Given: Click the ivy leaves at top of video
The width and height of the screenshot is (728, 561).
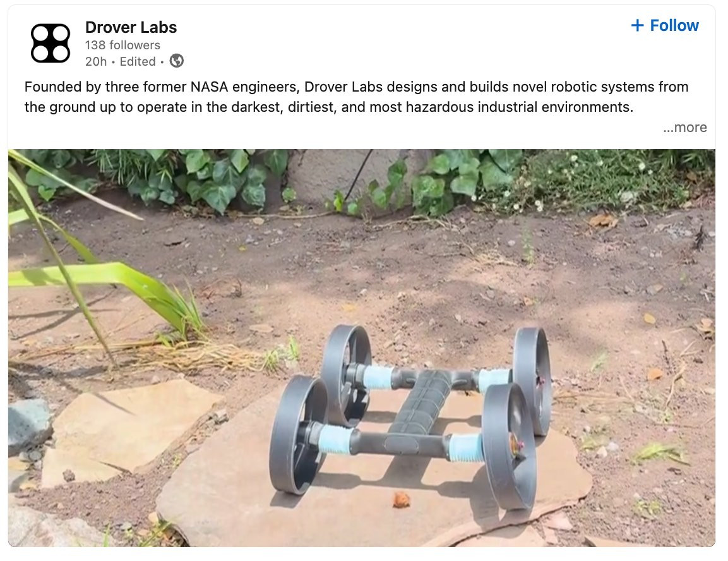Looking at the screenshot, I should [218, 179].
